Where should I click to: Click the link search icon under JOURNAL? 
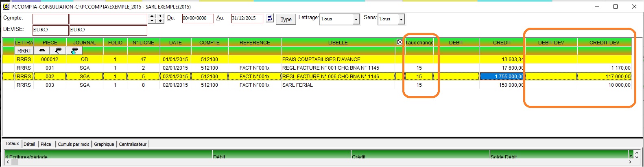pos(58,51)
